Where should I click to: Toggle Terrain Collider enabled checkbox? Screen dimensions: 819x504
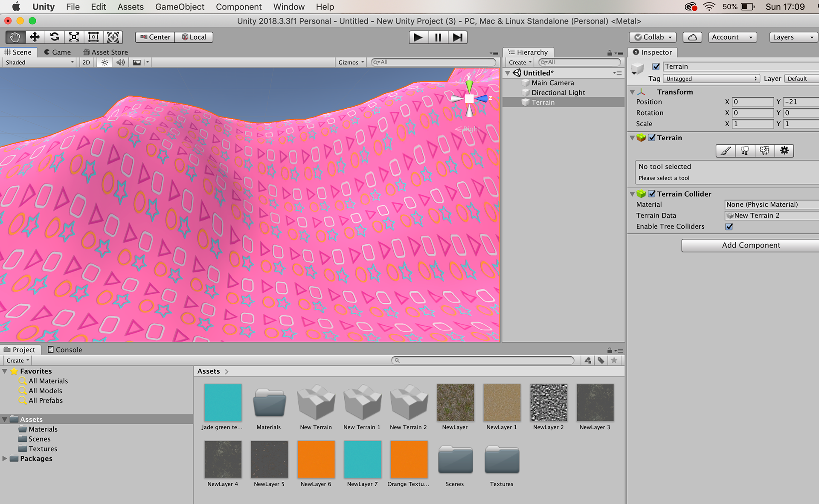click(652, 194)
